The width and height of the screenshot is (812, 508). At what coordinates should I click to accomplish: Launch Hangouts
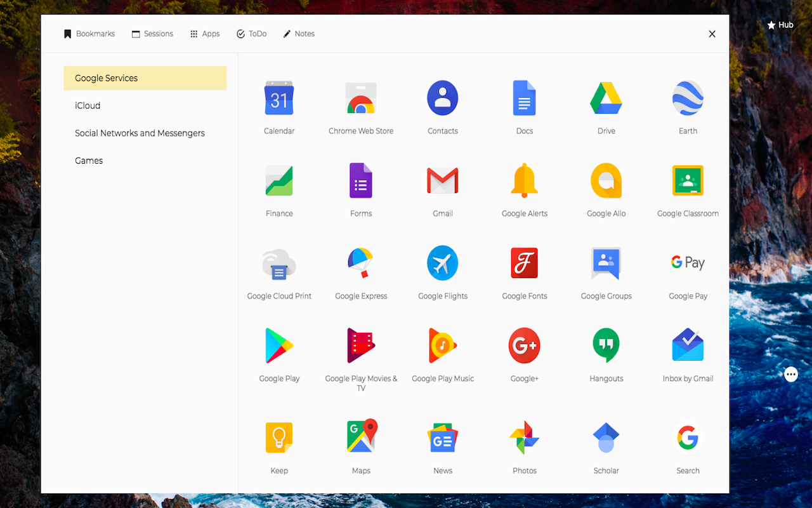606,346
